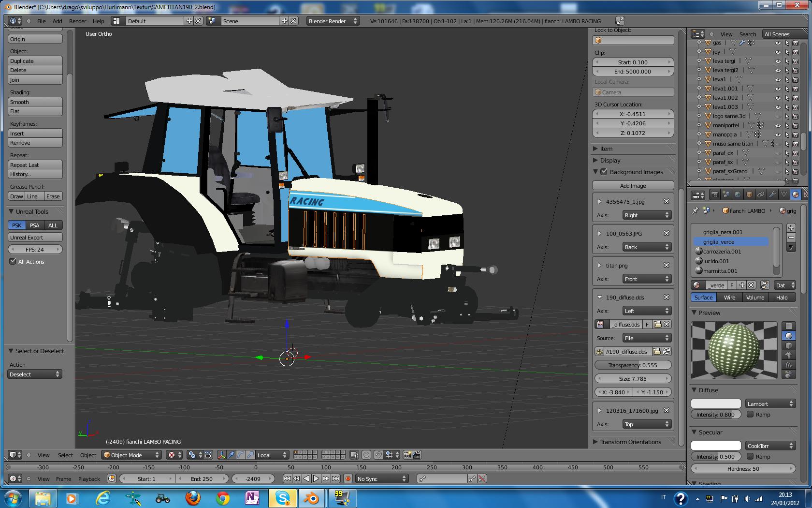Viewport: 812px width, 508px height.
Task: Open the Scene properties tab icon
Action: click(x=726, y=194)
